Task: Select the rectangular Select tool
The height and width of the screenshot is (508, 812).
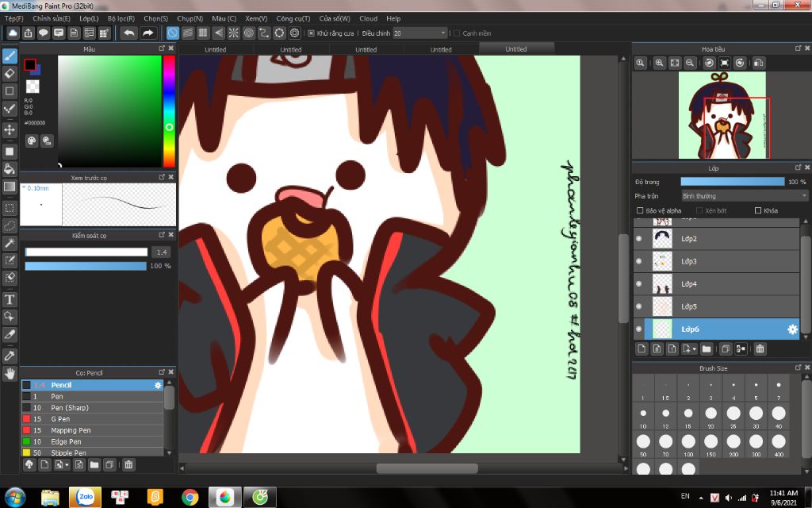Action: tap(10, 209)
